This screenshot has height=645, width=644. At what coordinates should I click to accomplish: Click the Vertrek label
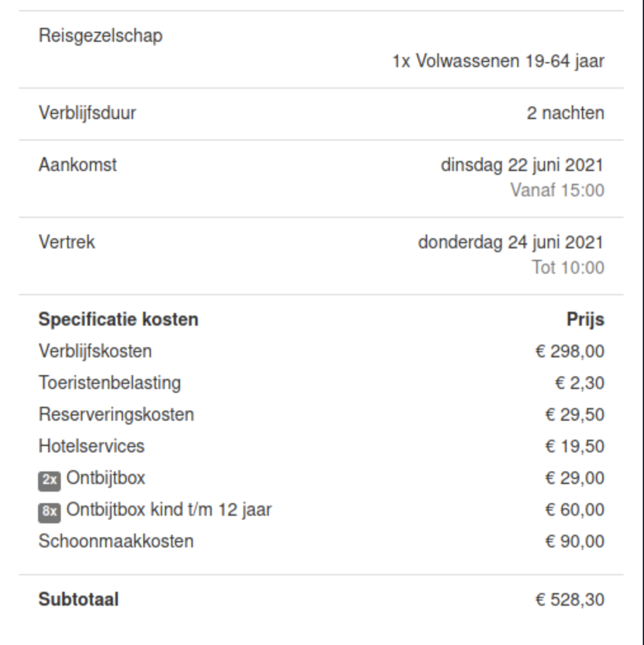tap(67, 242)
